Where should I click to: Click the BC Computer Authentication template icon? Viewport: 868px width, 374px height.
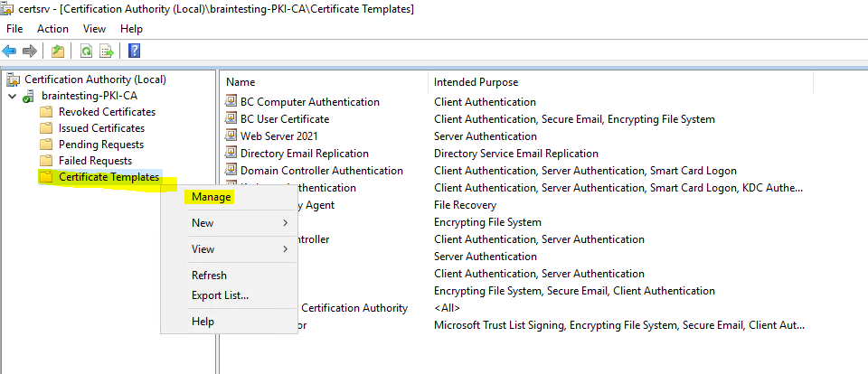[231, 101]
